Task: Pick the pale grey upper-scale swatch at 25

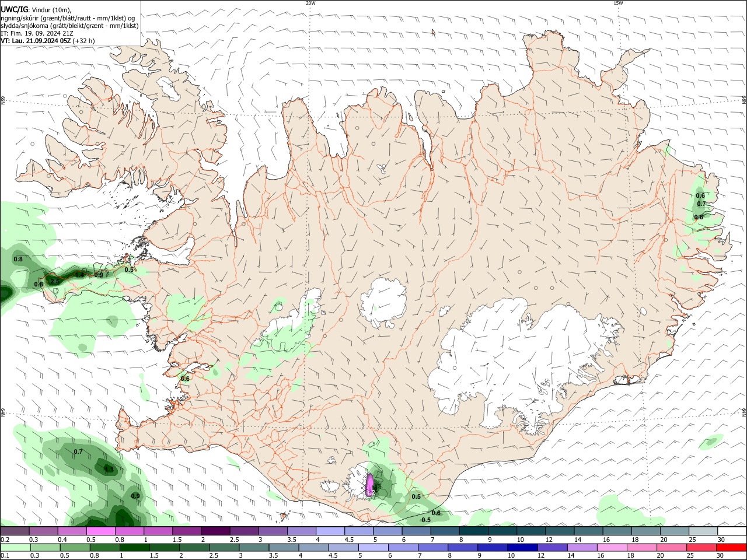Action: click(x=703, y=531)
